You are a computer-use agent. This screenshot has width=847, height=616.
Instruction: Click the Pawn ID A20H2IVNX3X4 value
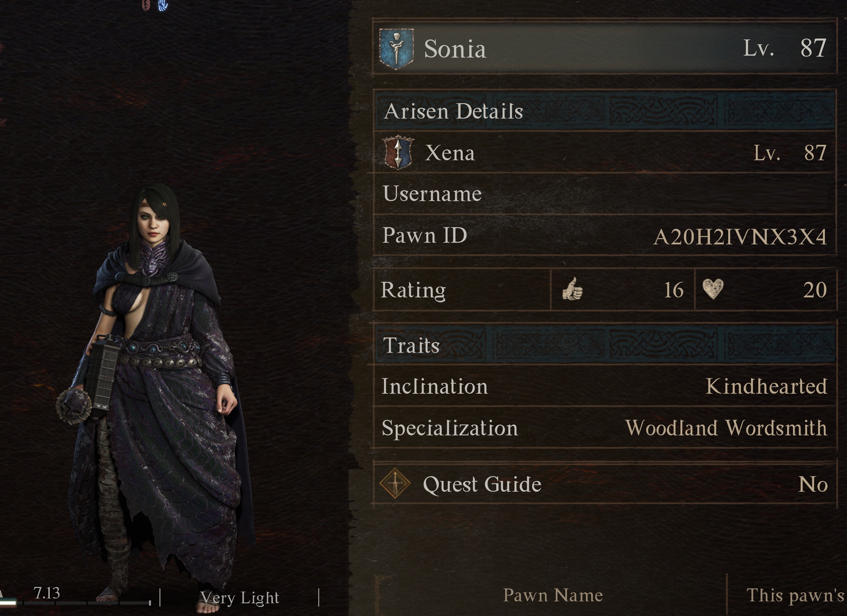[x=740, y=237]
